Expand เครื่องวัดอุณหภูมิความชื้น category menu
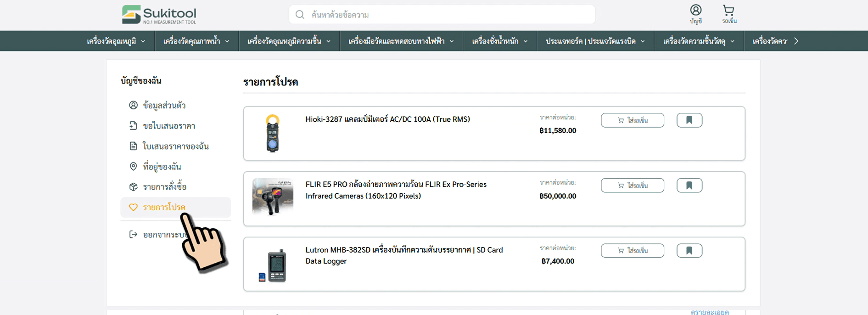Viewport: 868px width, 315px height. 289,41
